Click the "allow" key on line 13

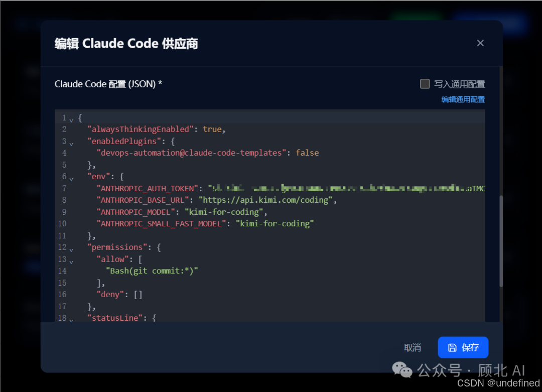[x=113, y=259]
